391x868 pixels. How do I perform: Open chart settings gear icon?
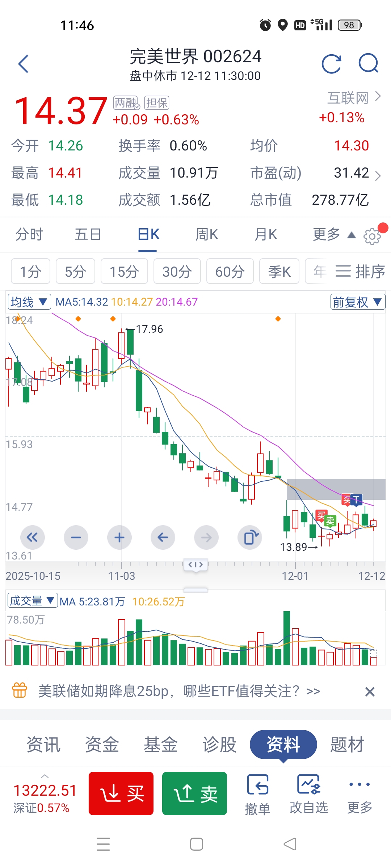(x=372, y=237)
